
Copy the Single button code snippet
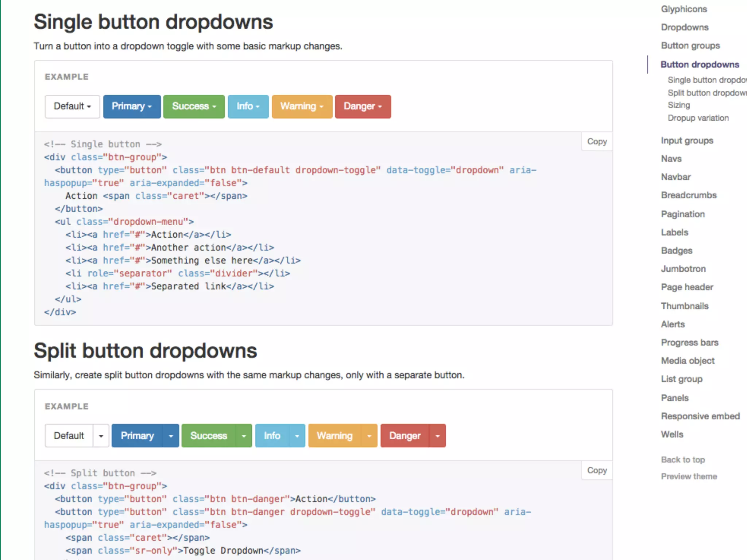pyautogui.click(x=597, y=141)
